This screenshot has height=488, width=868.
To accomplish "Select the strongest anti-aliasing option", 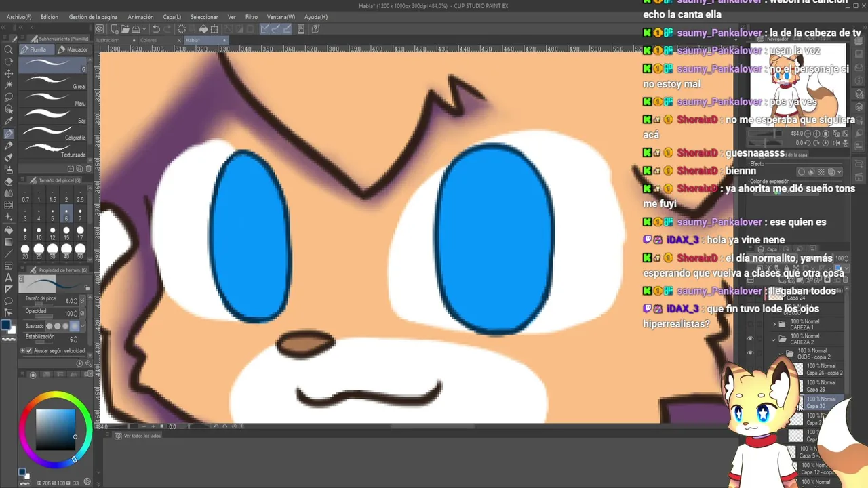I will pos(75,326).
